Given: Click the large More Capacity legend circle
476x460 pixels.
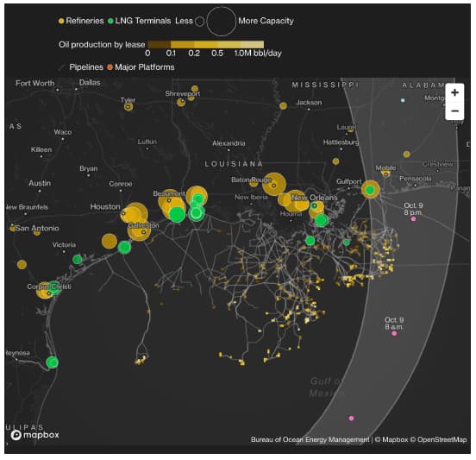Looking at the screenshot, I should pyautogui.click(x=222, y=22).
